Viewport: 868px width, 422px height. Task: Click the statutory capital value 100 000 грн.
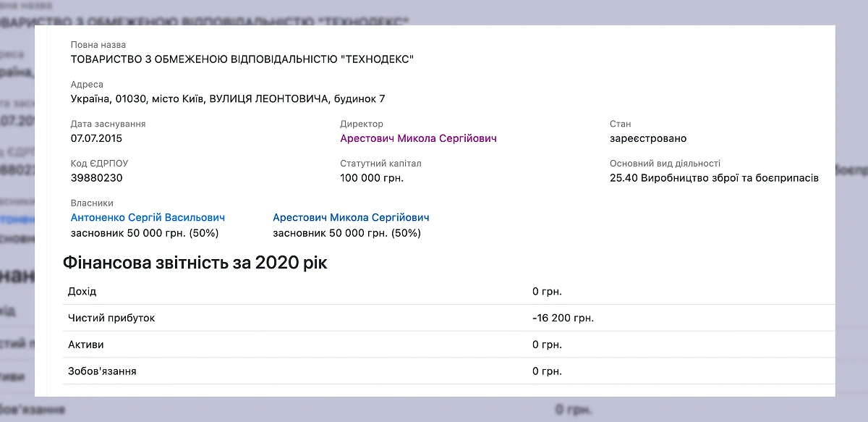[372, 178]
